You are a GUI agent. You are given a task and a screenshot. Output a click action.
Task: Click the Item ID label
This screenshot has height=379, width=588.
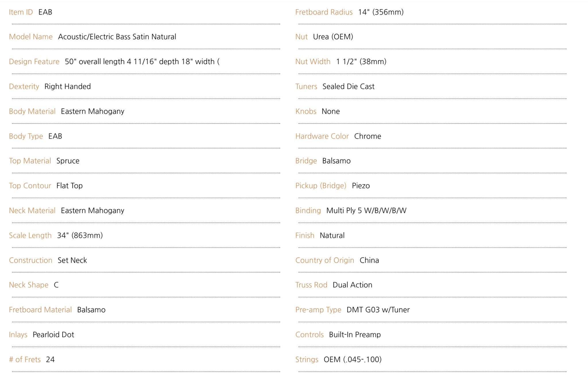21,12
